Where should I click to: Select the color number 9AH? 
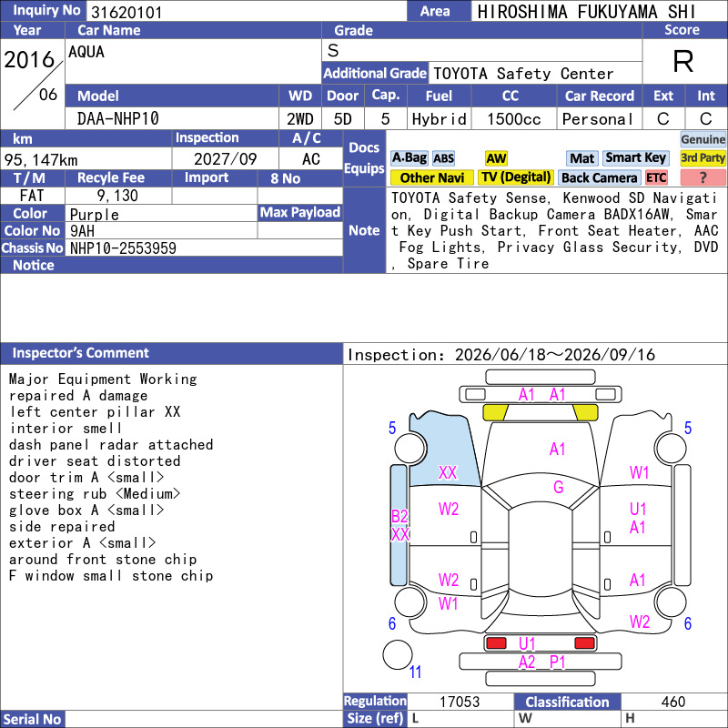pyautogui.click(x=82, y=231)
